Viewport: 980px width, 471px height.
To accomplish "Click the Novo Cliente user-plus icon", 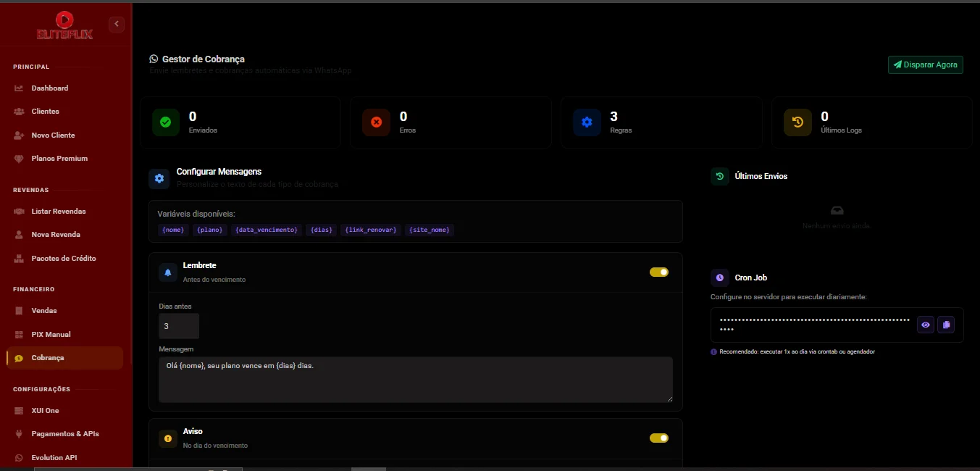I will [19, 136].
